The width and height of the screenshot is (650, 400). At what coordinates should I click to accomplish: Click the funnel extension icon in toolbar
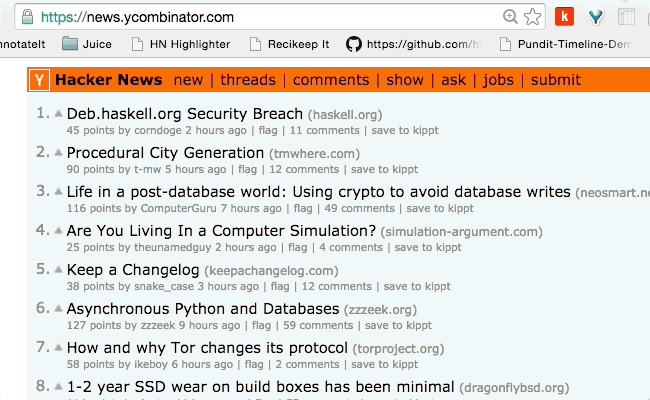596,17
